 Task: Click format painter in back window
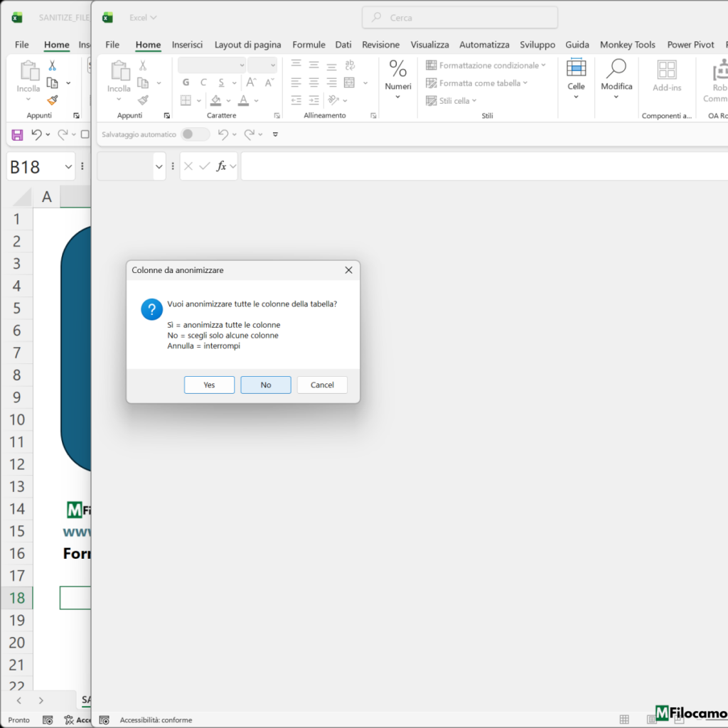point(53,100)
